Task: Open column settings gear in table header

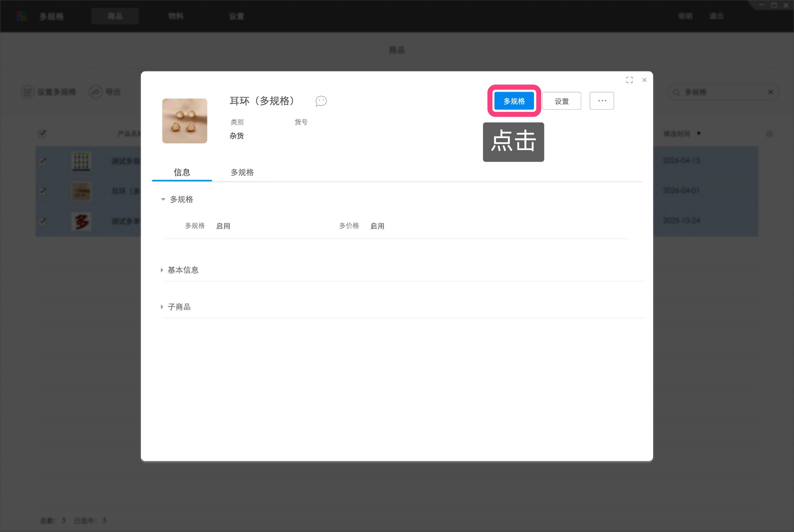Action: click(769, 134)
